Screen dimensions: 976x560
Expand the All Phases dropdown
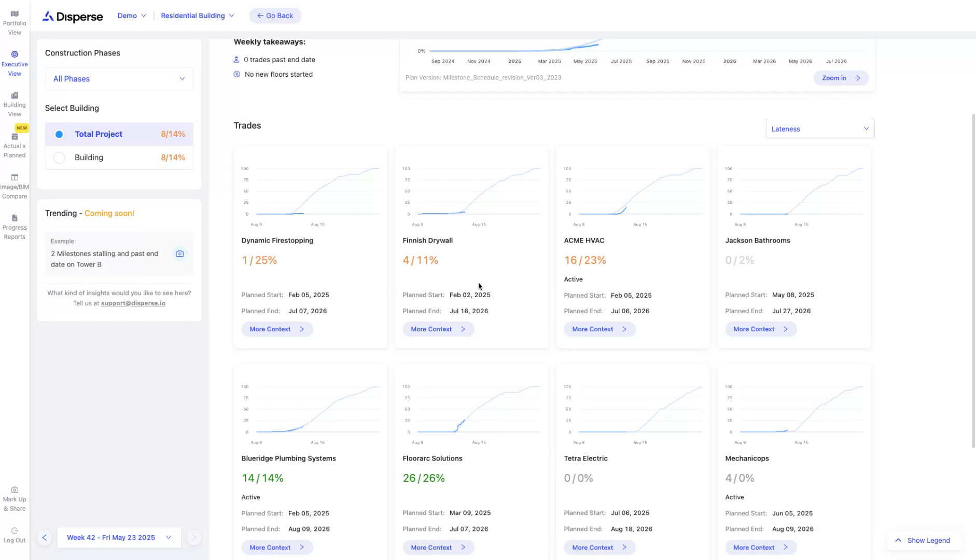point(119,79)
